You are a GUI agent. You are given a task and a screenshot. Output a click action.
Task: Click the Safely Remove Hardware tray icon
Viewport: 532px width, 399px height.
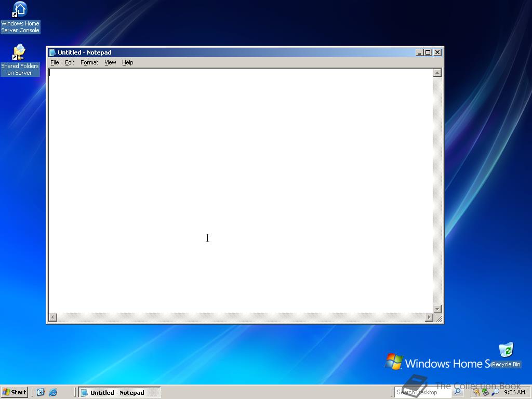(486, 393)
